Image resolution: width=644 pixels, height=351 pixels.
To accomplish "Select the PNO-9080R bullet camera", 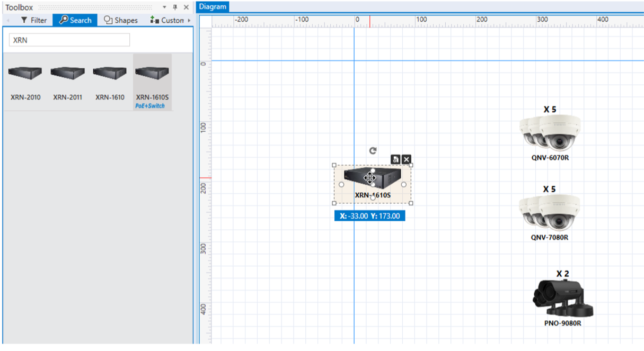I will pos(562,298).
